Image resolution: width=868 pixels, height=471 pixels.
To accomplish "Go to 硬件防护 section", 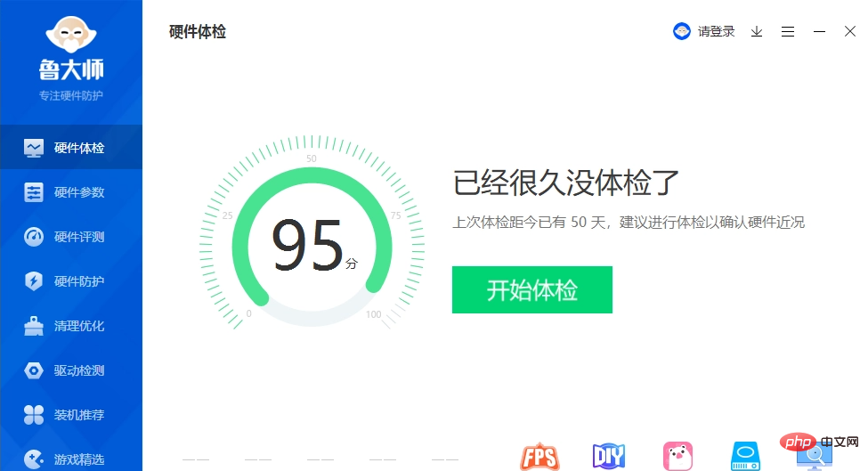I will 71,281.
